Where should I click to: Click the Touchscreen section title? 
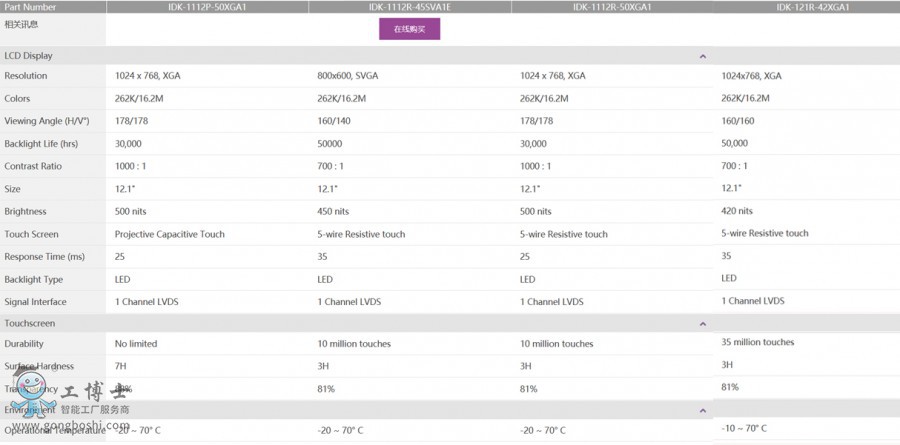pos(30,324)
